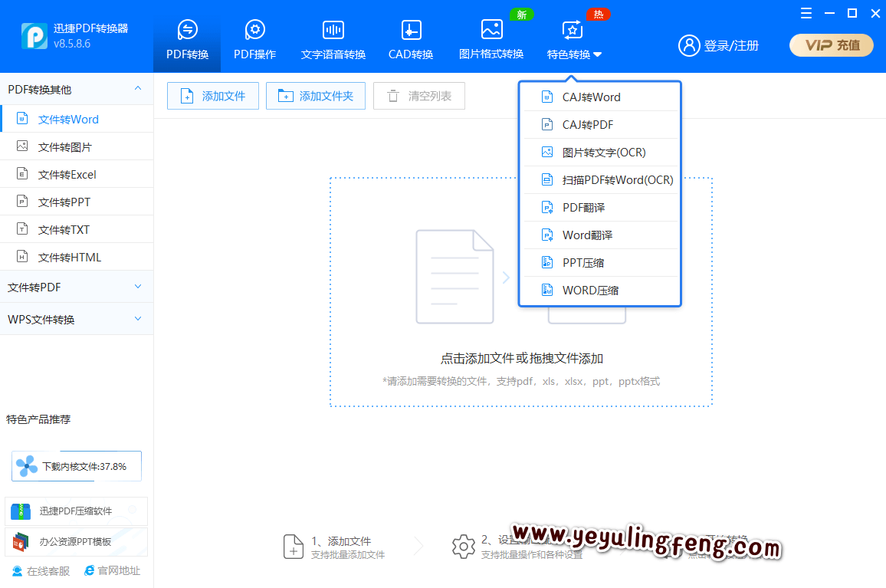Select 文件转TXT in the sidebar
Viewport: 886px width, 588px height.
[x=77, y=229]
